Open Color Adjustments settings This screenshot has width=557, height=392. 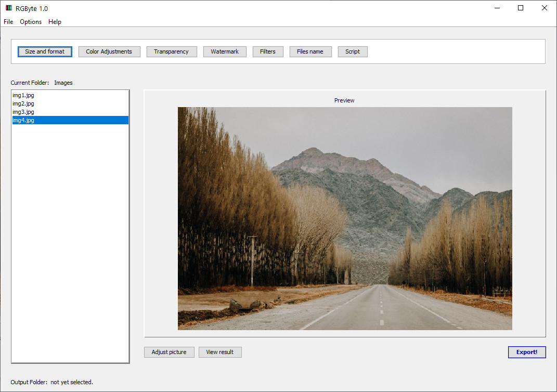pos(109,51)
